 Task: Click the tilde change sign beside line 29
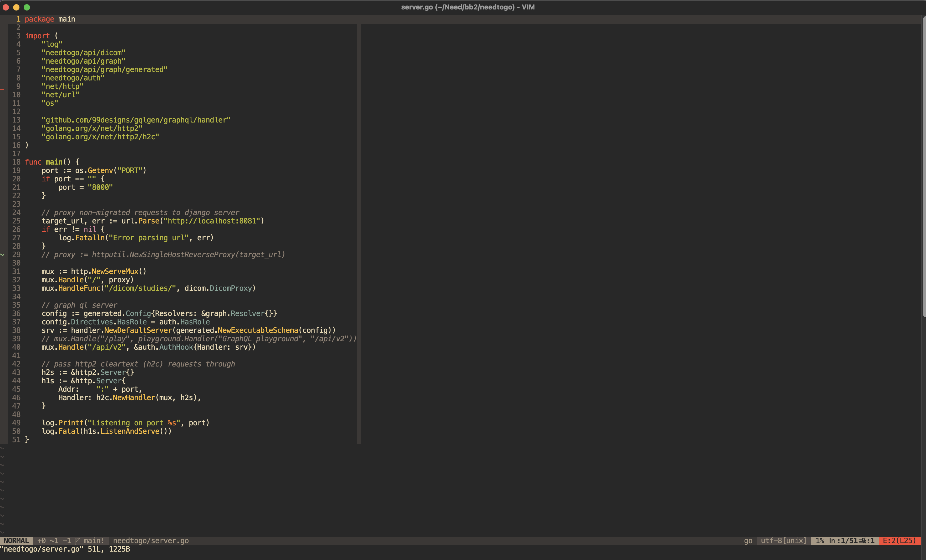tap(2, 255)
